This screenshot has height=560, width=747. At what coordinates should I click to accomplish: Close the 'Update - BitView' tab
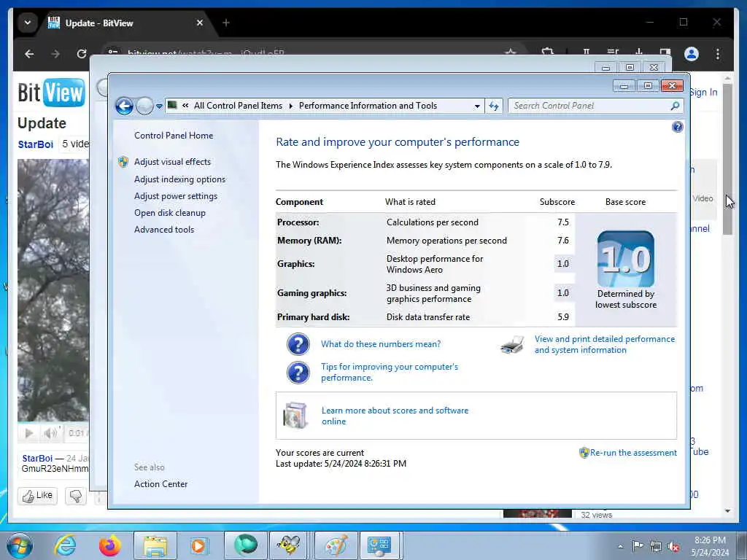click(x=200, y=23)
